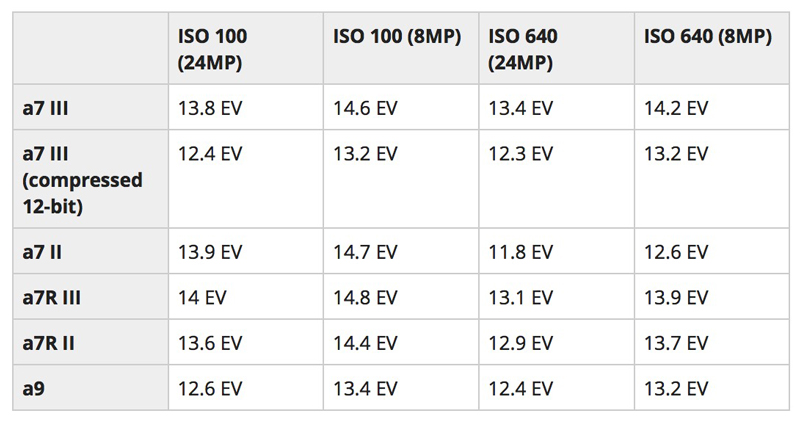Click the a7 III row label
The image size is (800, 423).
coord(90,107)
